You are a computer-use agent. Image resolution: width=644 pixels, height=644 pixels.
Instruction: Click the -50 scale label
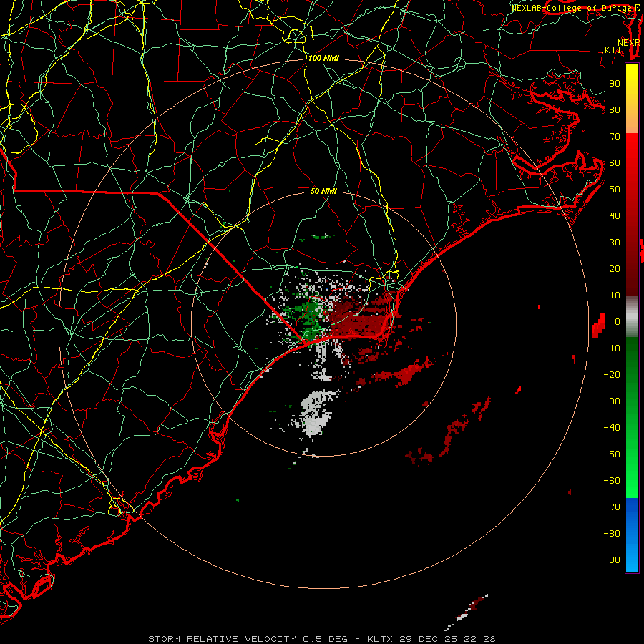tap(612, 454)
